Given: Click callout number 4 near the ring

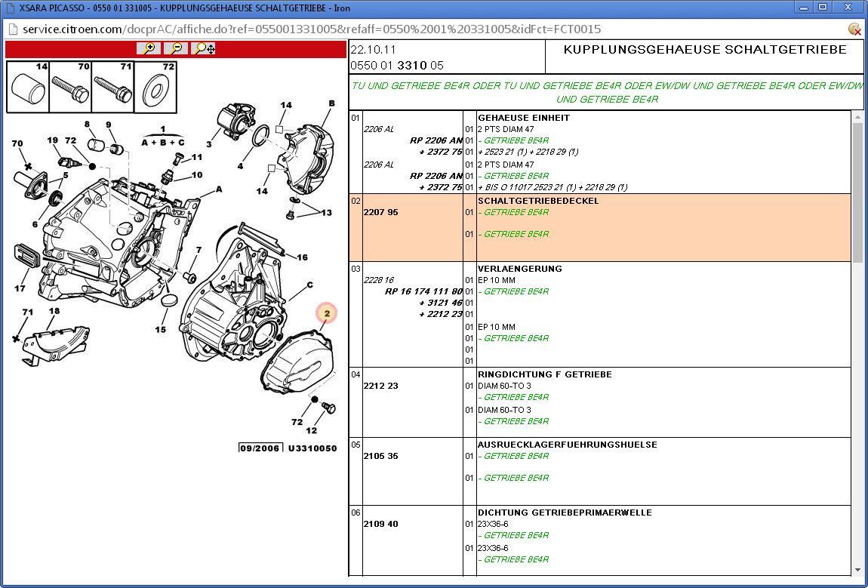Looking at the screenshot, I should 240,165.
